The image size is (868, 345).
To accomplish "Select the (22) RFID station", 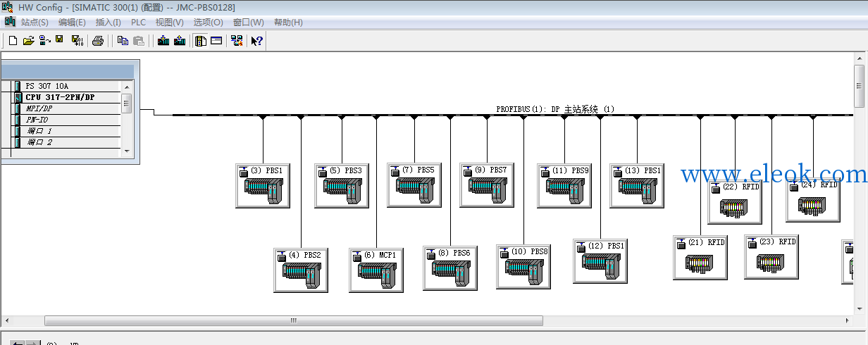I will [735, 203].
